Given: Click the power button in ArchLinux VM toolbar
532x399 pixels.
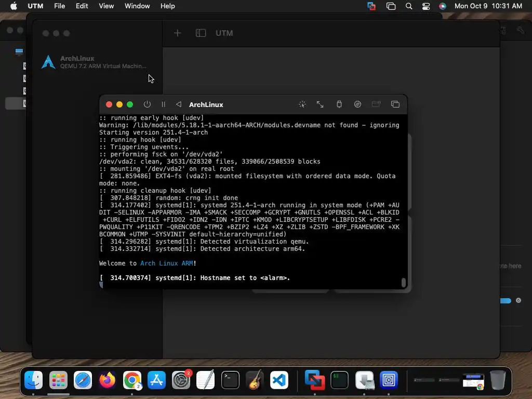Looking at the screenshot, I should tap(147, 104).
